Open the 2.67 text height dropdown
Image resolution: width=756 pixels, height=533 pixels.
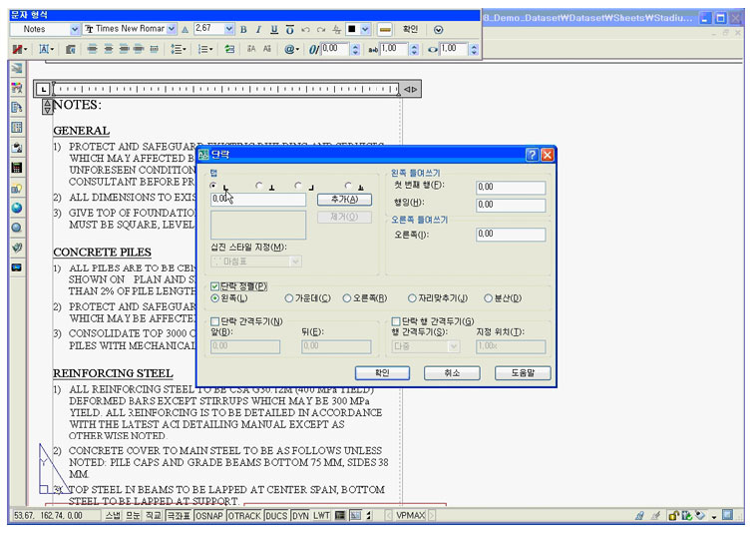(x=229, y=29)
